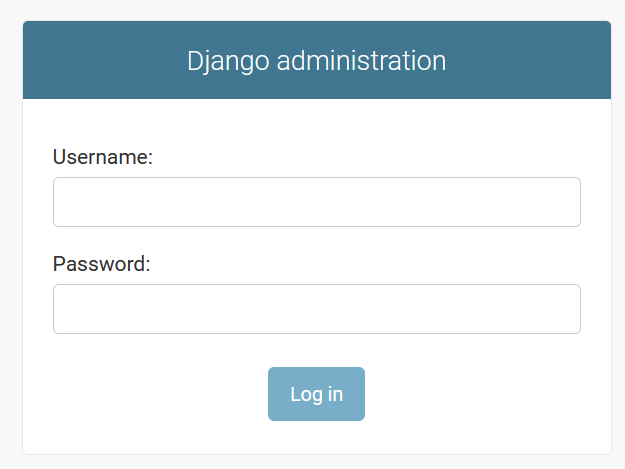Click the field for entering your username
The height and width of the screenshot is (469, 625).
tap(316, 202)
